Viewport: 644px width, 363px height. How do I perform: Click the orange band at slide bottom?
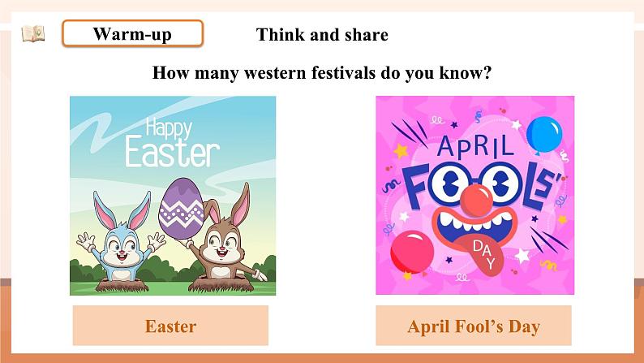[x=322, y=358]
